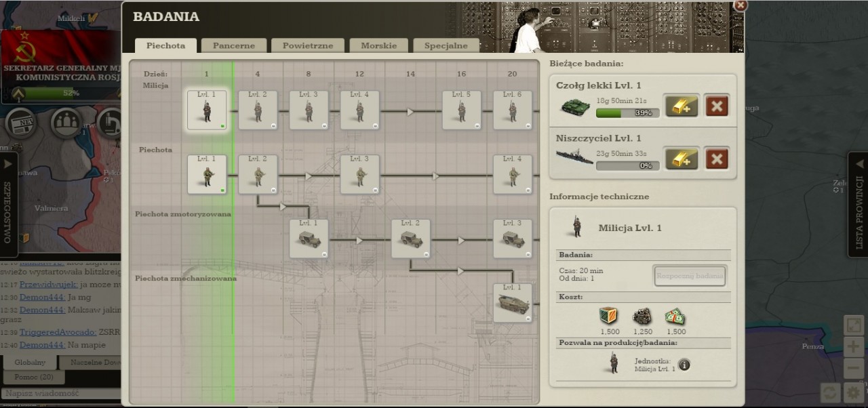Screen dimensions: 868x408
Task: Select Piechota zmotoryzowana Lvl. 2 truck card
Action: pyautogui.click(x=411, y=239)
